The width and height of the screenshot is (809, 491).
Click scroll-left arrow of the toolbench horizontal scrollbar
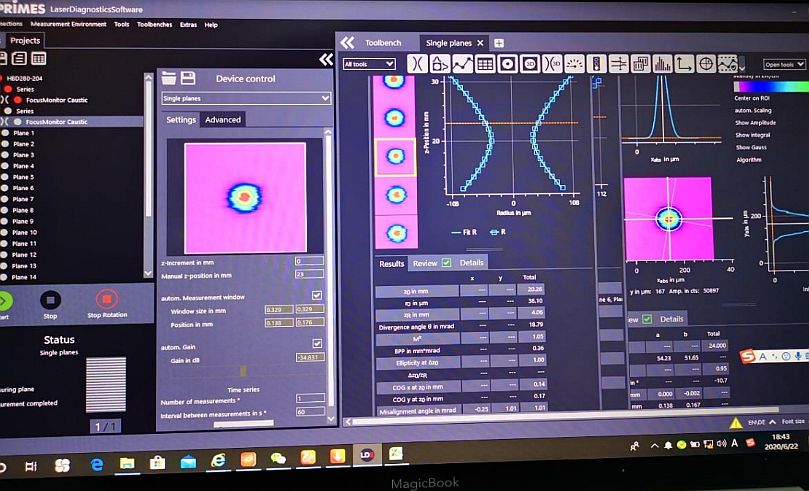coord(348,421)
